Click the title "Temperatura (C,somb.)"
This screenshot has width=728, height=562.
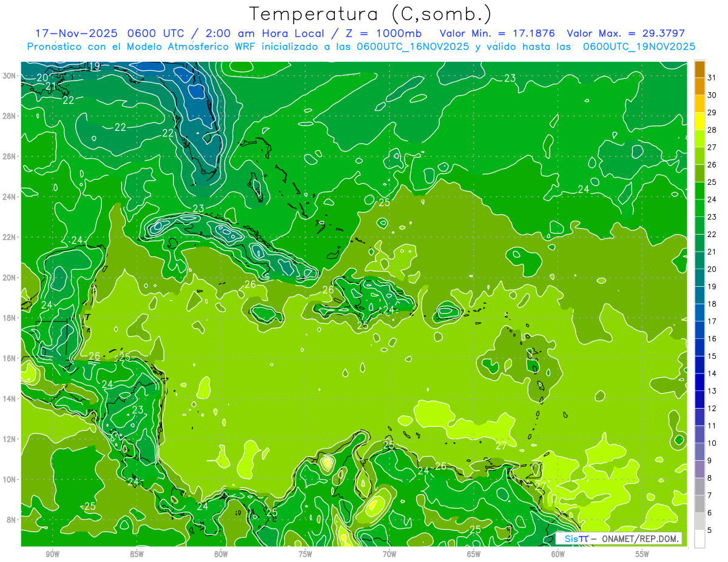(371, 15)
